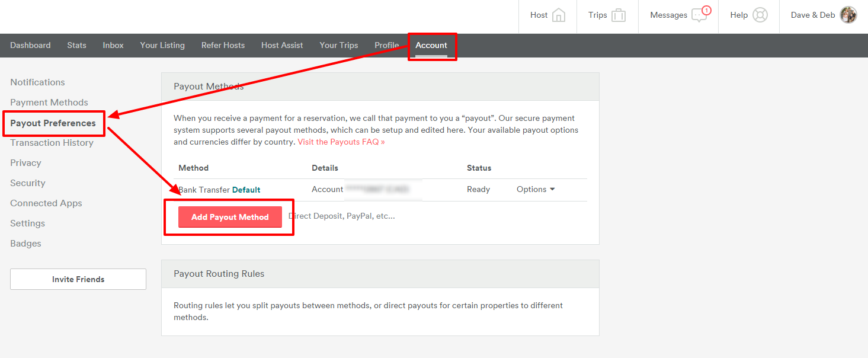868x358 pixels.
Task: Expand the Options dropdown for Bank Transfer
Action: pyautogui.click(x=535, y=189)
